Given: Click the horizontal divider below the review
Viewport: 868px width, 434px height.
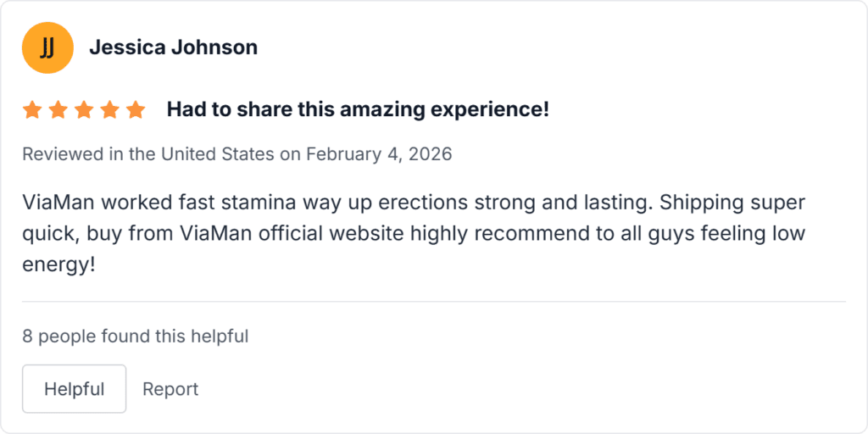Looking at the screenshot, I should coord(434,302).
